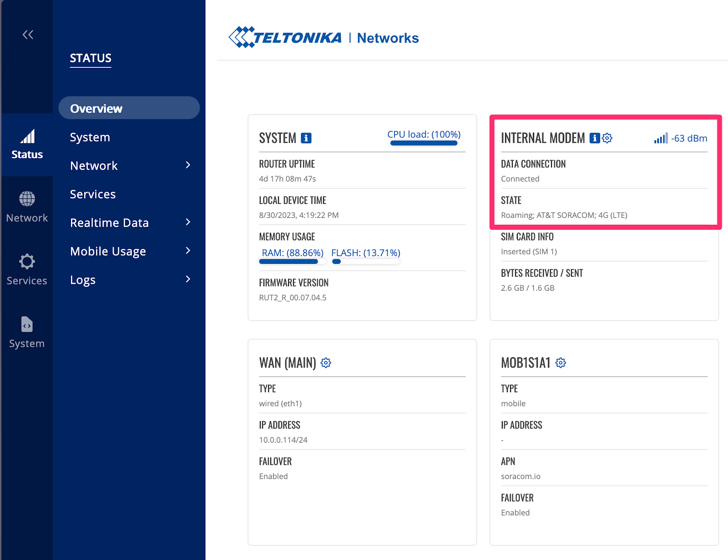Expand the Mobile Usage submenu

(188, 251)
